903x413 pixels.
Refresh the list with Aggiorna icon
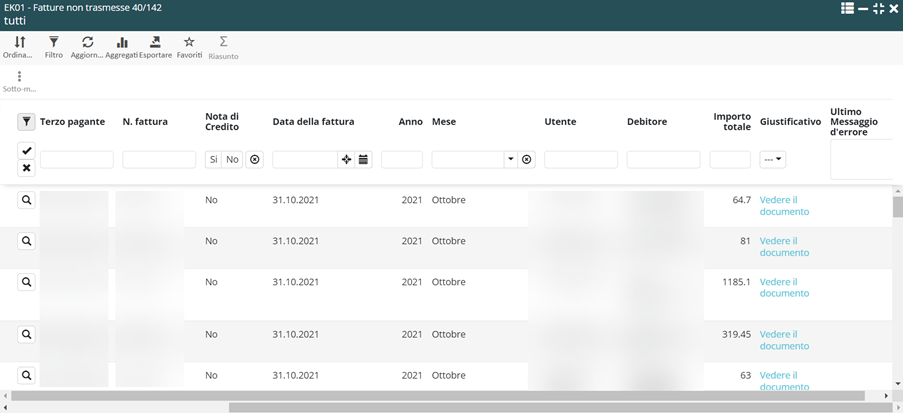tap(88, 43)
